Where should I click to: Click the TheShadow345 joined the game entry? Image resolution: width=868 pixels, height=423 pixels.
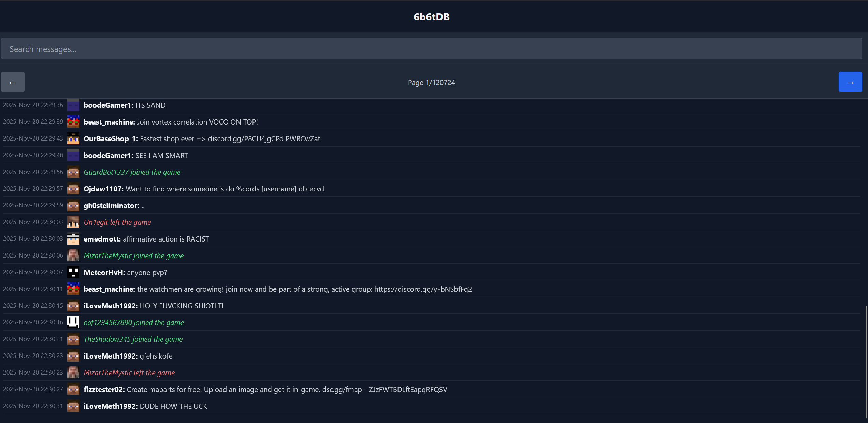[133, 339]
